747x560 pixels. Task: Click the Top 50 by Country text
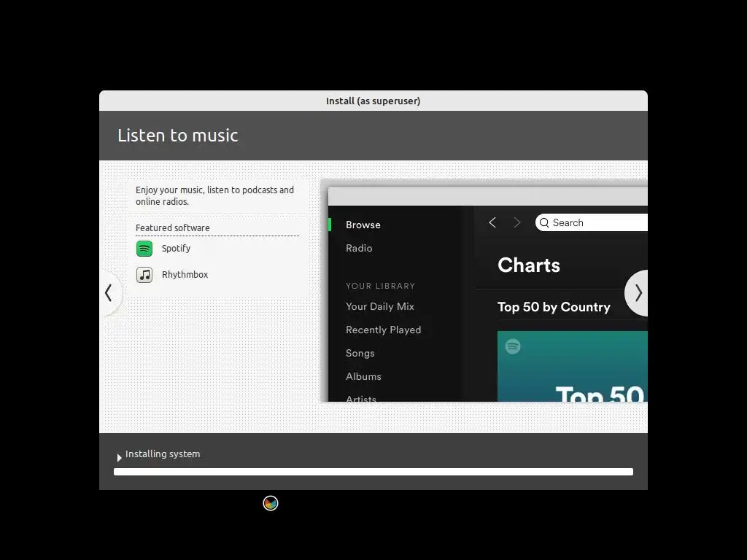coord(554,307)
